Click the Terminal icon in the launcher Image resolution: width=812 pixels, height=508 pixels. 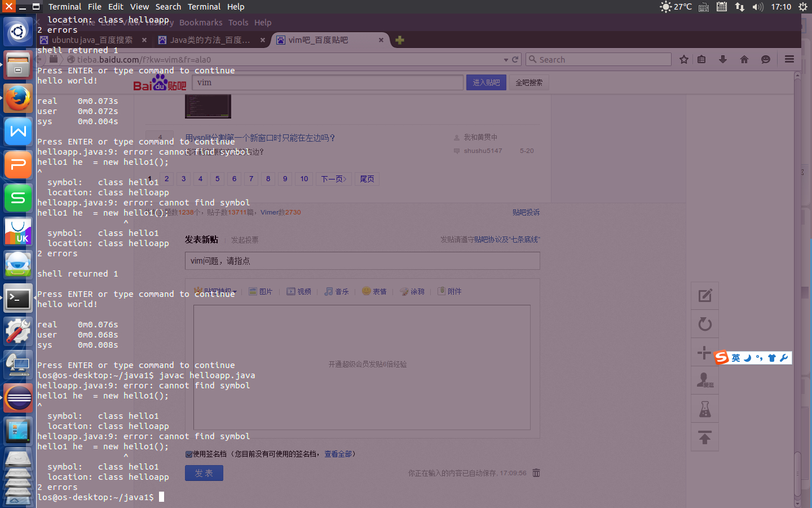coord(18,299)
